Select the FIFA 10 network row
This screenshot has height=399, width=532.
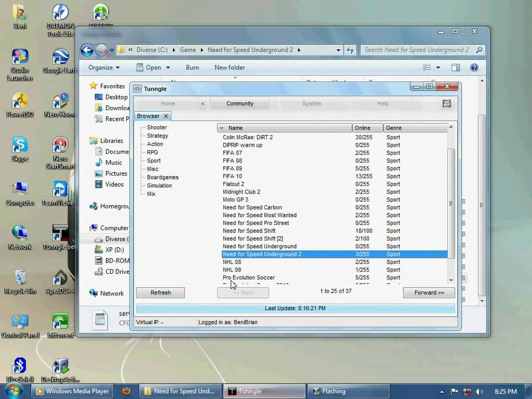coord(334,176)
